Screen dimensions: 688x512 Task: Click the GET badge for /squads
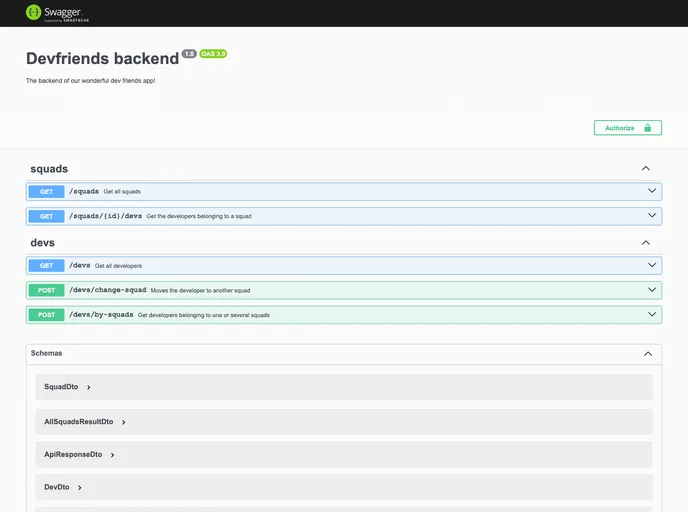[46, 191]
